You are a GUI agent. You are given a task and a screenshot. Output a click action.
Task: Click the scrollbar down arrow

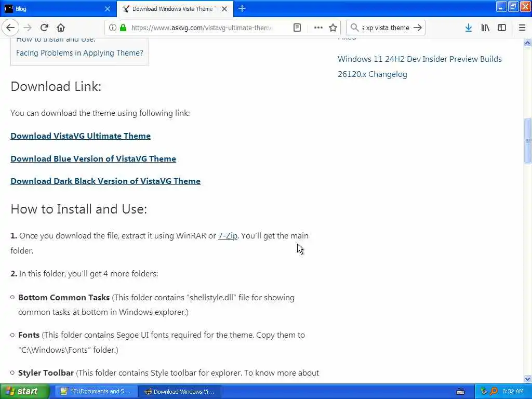(527, 379)
